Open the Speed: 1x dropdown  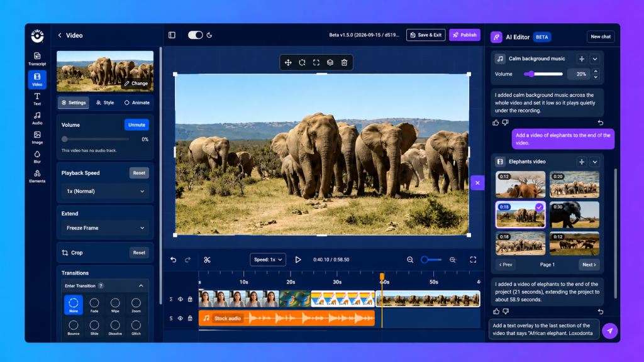[268, 260]
